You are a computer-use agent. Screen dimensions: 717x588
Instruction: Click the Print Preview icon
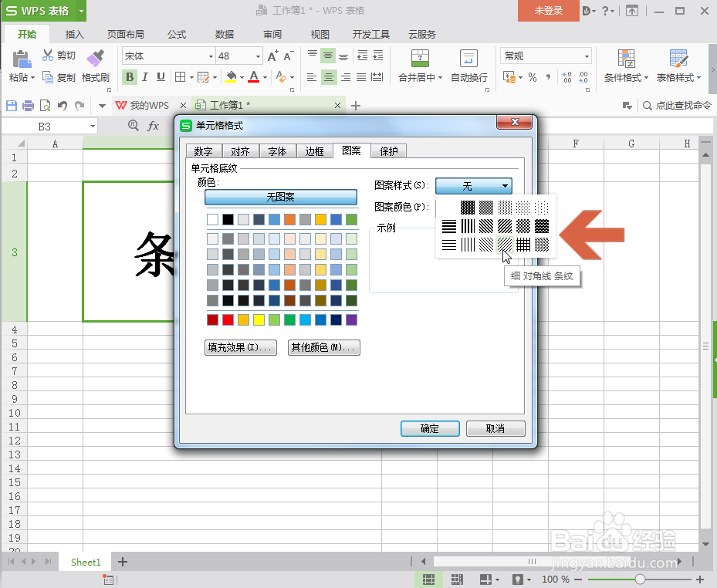point(46,106)
